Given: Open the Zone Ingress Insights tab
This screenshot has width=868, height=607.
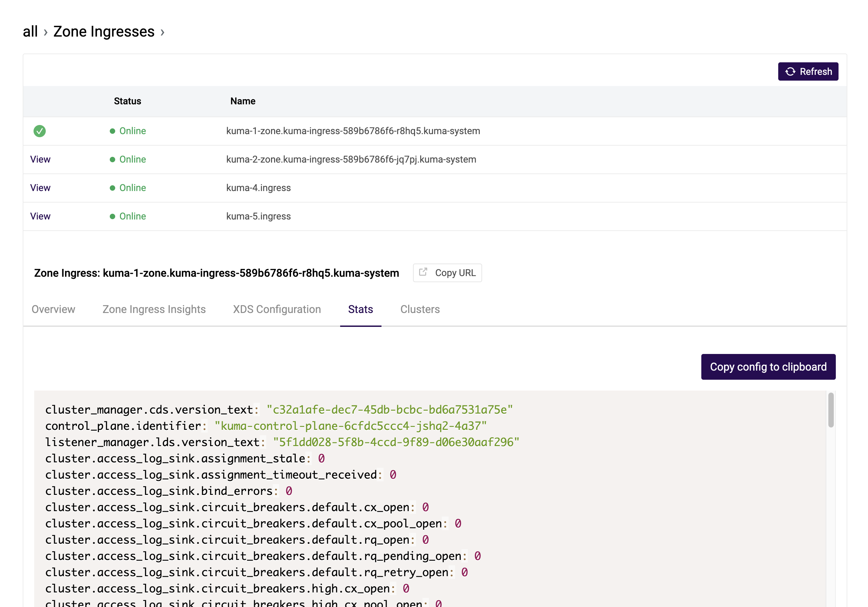Looking at the screenshot, I should [x=154, y=309].
